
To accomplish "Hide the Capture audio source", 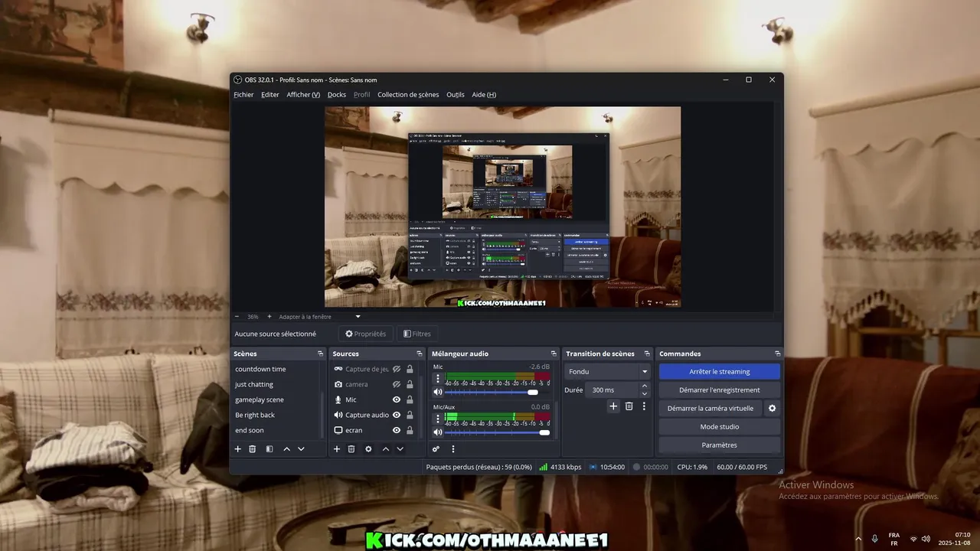I will [x=397, y=415].
